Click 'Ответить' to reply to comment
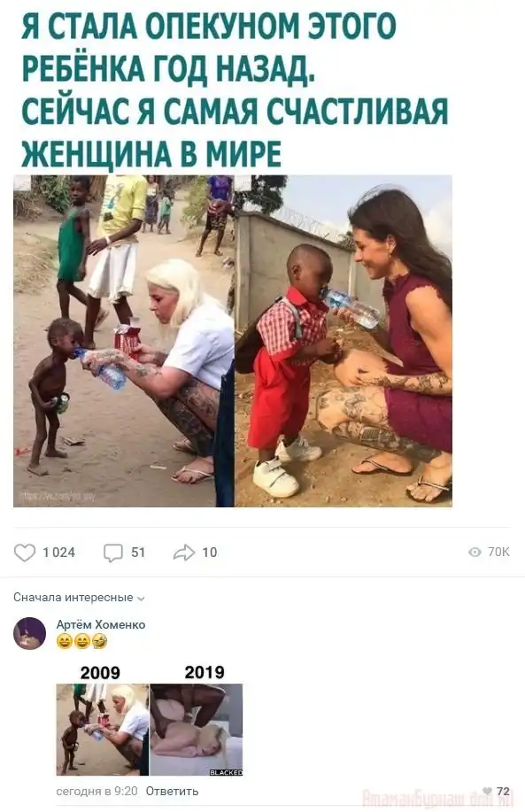The height and width of the screenshot is (812, 525). (172, 791)
